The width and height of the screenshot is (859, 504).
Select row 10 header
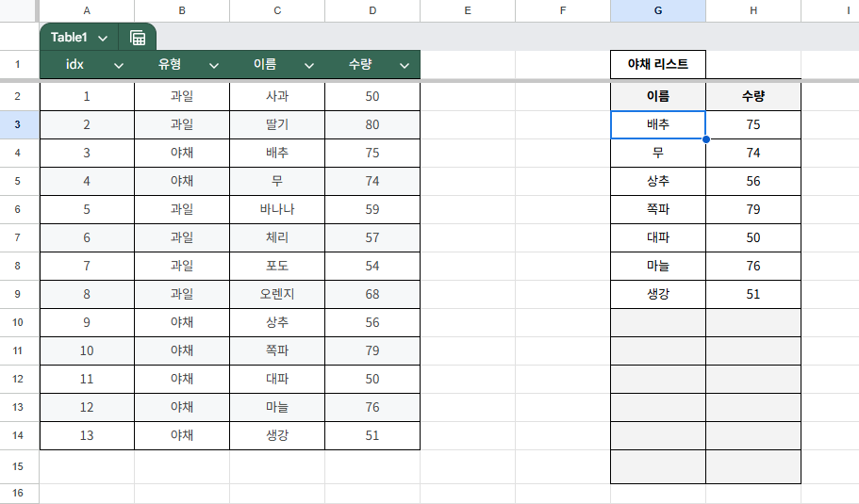[18, 322]
